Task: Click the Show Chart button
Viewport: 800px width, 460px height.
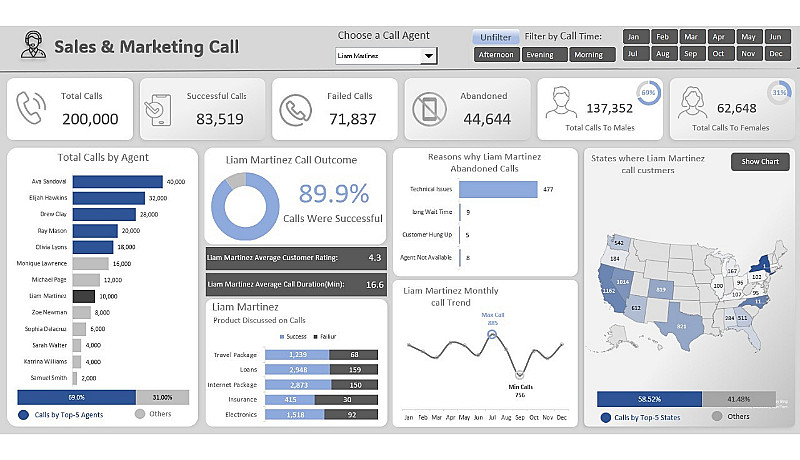Action: coord(760,162)
